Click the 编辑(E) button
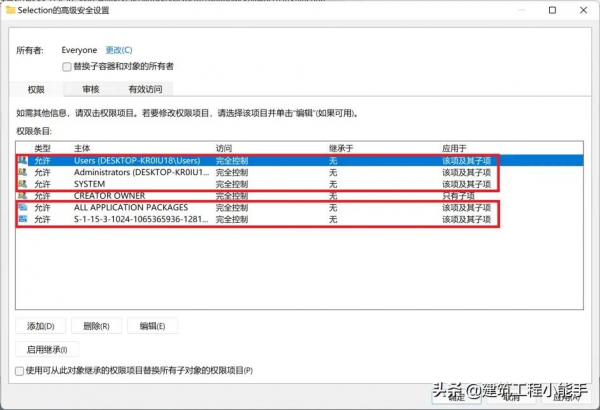Image resolution: width=600 pixels, height=410 pixels. pyautogui.click(x=152, y=326)
